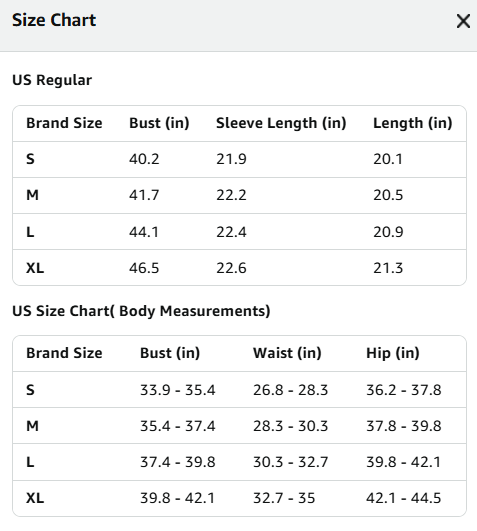Image resolution: width=477 pixels, height=531 pixels.
Task: Click the Sleeve Length (in) column header
Action: coord(281,123)
